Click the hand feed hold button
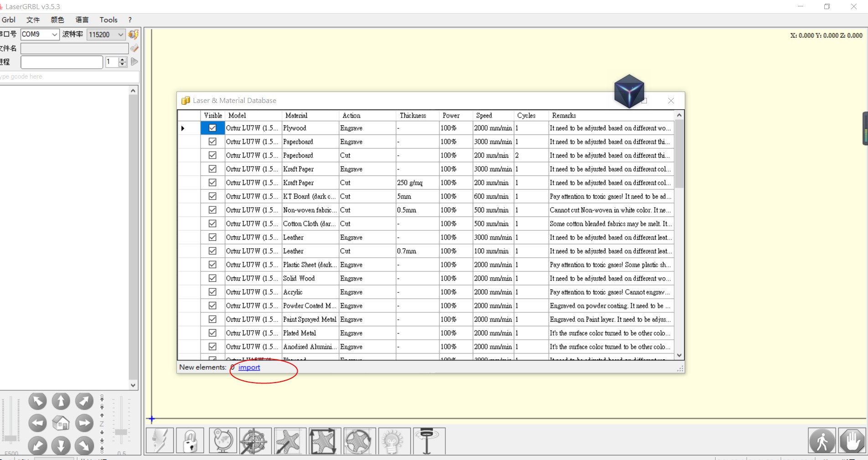868x460 pixels. click(852, 440)
